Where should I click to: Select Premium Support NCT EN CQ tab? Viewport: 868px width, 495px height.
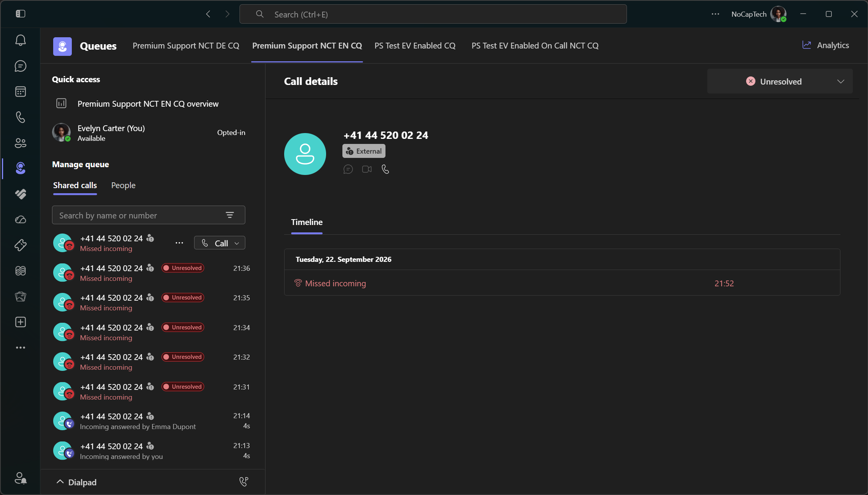pos(307,46)
